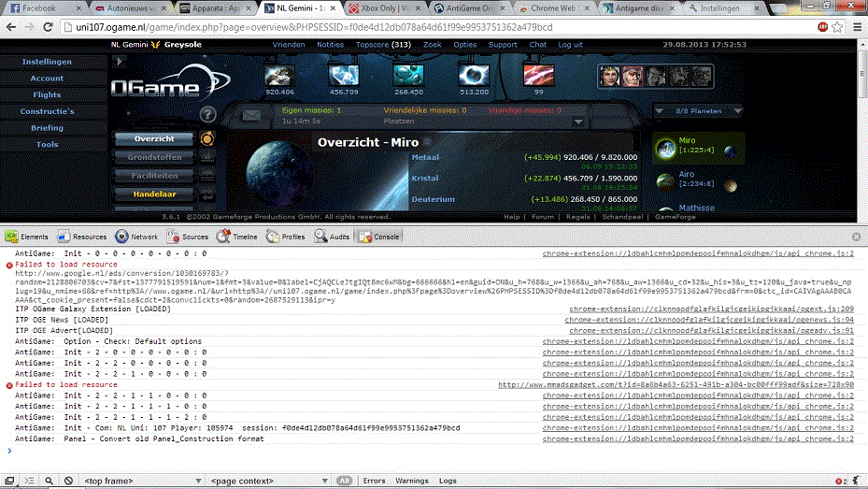Click the Adblock extension icon
The image size is (868, 489).
[x=822, y=27]
